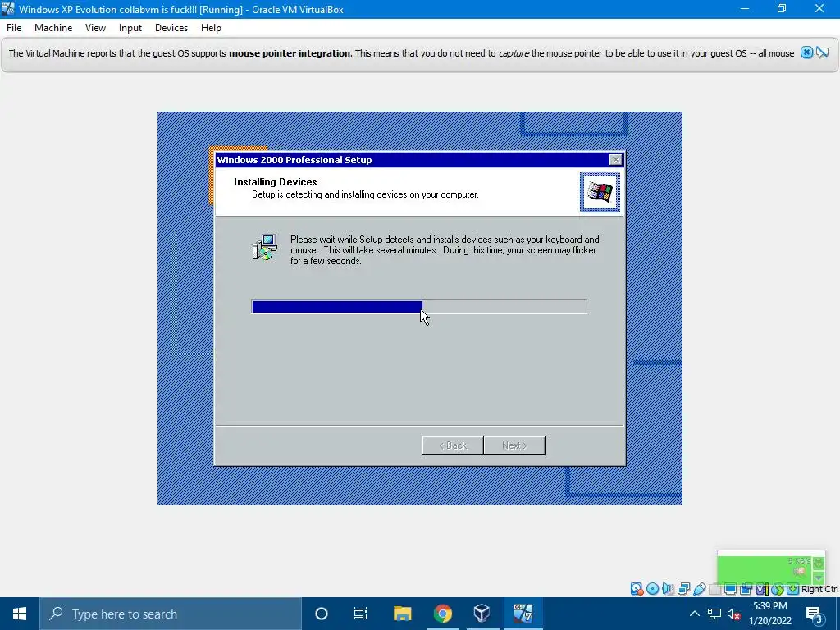Image resolution: width=840 pixels, height=630 pixels.
Task: Open the clock showing 5:39 PM
Action: (x=769, y=614)
